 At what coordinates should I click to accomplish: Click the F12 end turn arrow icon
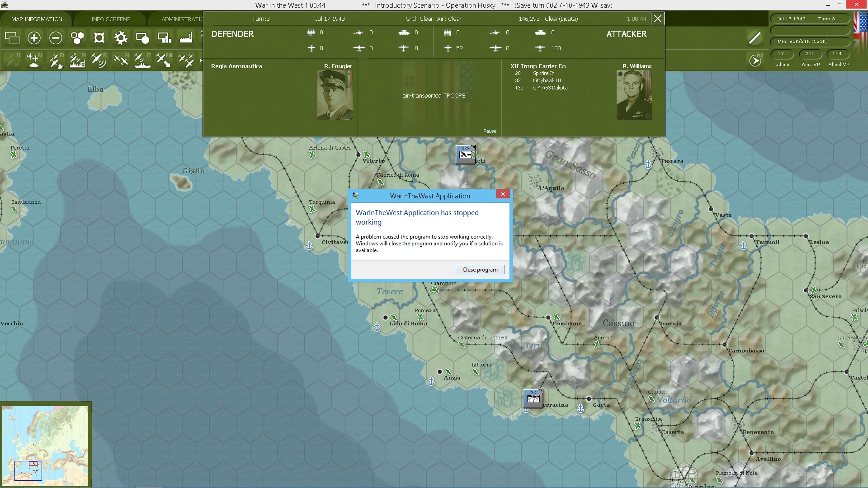click(x=755, y=60)
